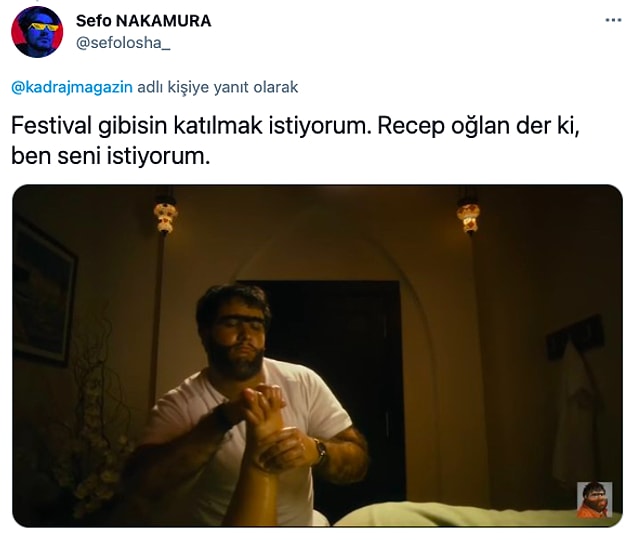635x540 pixels.
Task: Click the wristwatch on the man's arm
Action: coord(320,452)
